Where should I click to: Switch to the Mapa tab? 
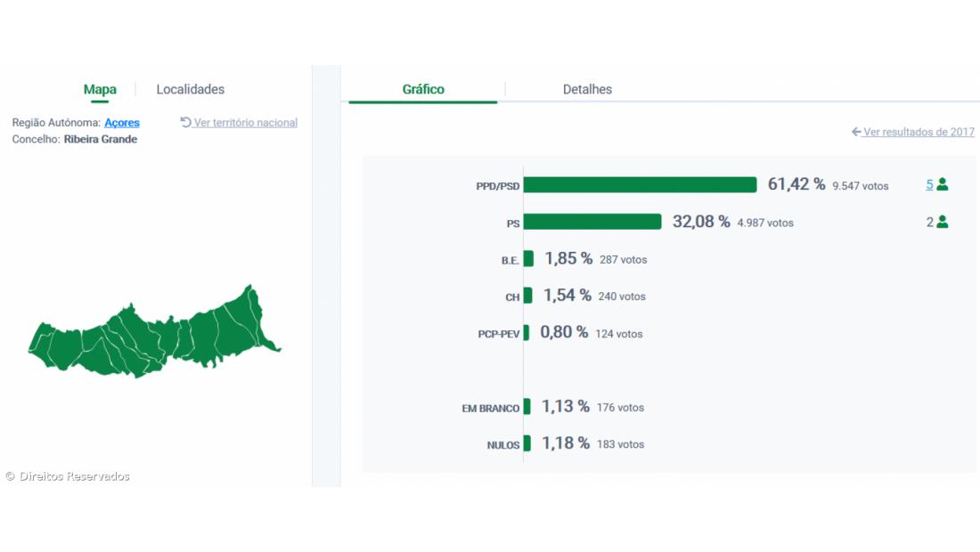click(x=100, y=89)
